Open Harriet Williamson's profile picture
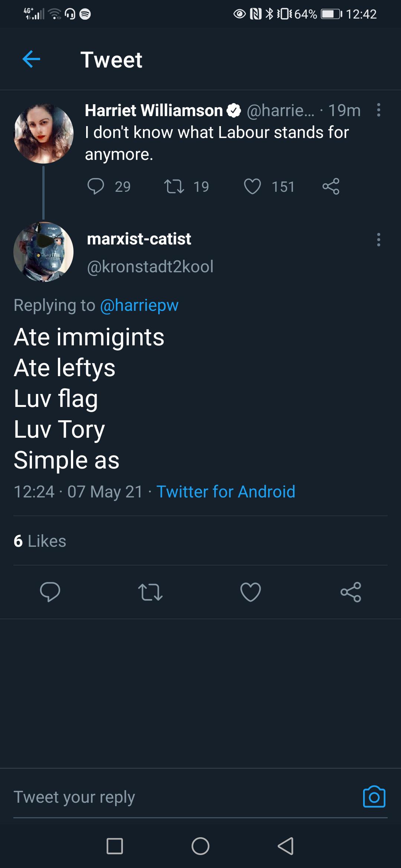Screen dimensions: 401x868 tap(43, 134)
